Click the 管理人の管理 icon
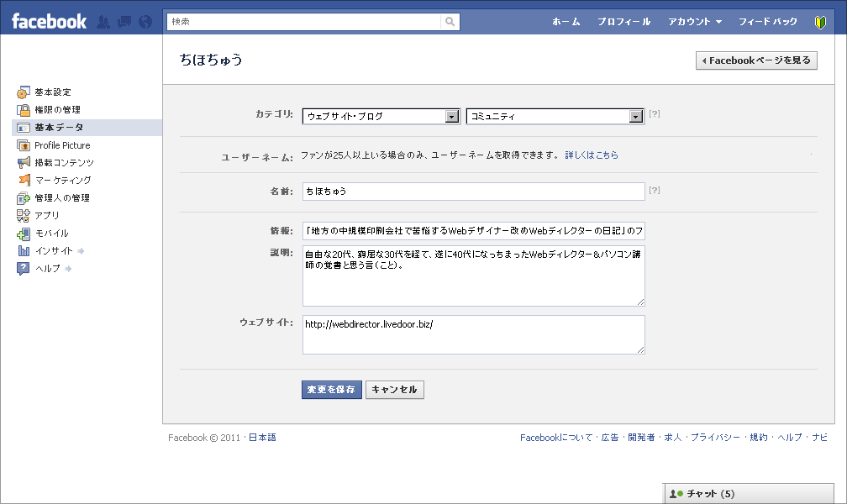 click(x=24, y=197)
